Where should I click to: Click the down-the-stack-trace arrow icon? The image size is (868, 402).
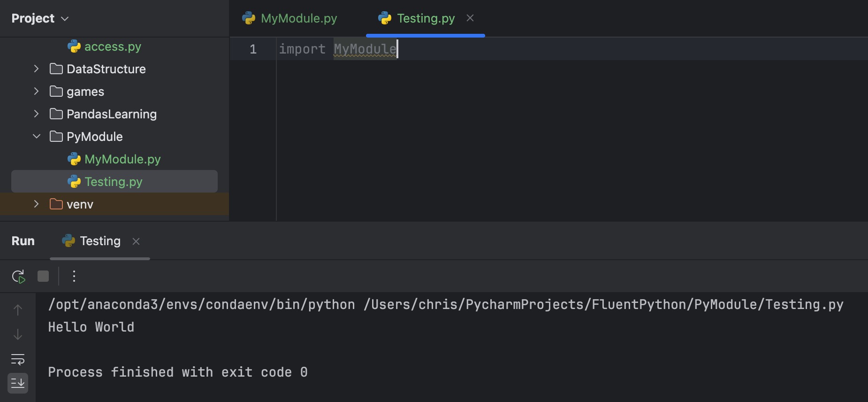click(x=18, y=334)
